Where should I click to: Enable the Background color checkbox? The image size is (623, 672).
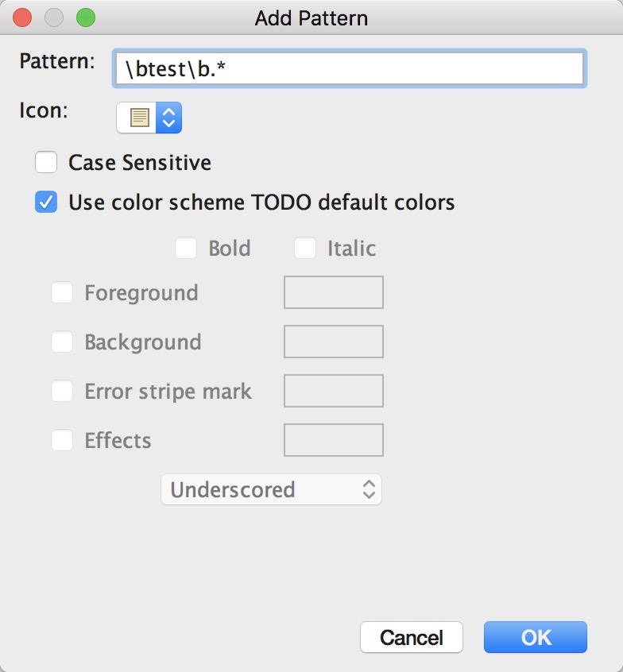(x=62, y=342)
